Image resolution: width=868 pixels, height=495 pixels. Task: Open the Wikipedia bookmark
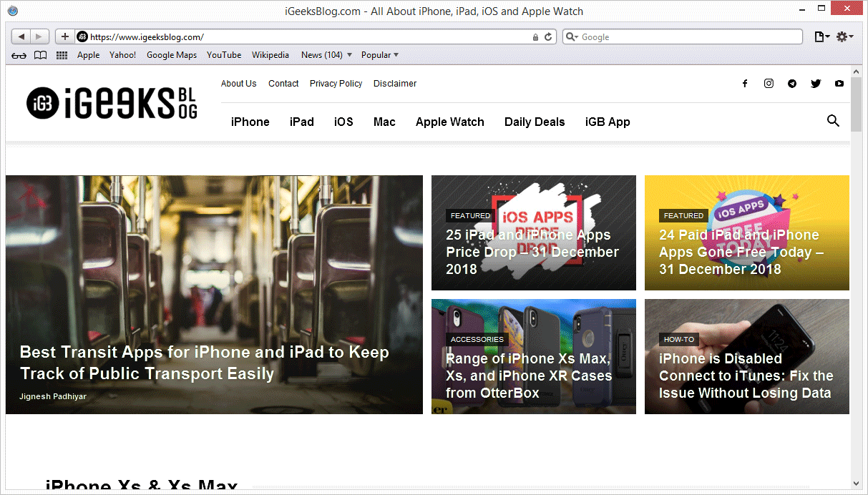pos(270,55)
